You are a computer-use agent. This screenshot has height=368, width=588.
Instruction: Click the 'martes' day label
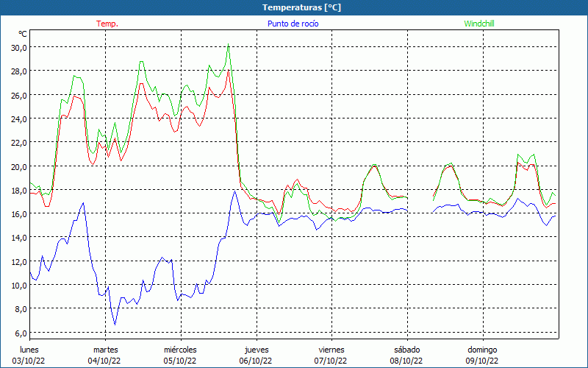pos(106,350)
